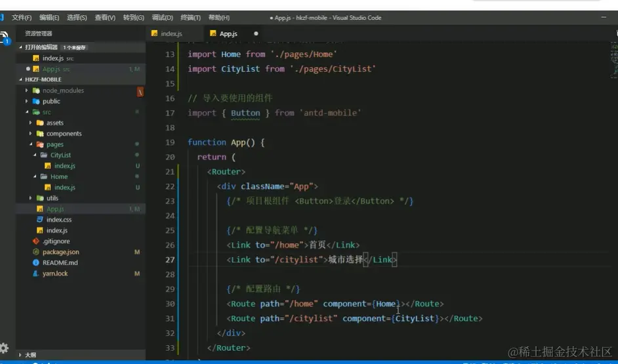Collapse the CityList folder arrow

point(35,155)
